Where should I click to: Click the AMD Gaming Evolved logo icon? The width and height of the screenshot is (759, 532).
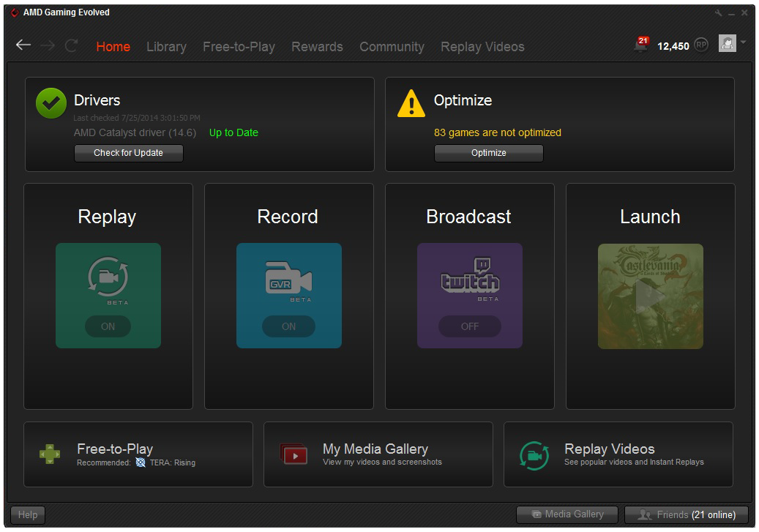15,12
